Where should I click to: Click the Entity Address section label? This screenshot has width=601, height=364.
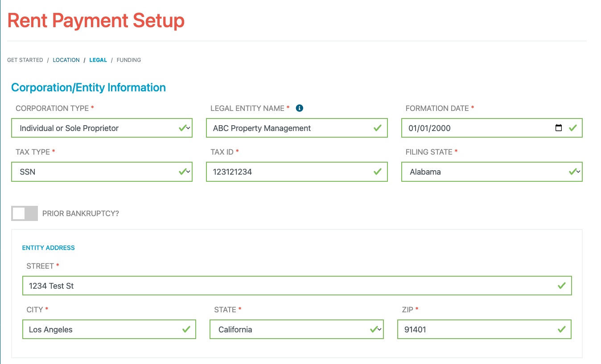tap(49, 248)
